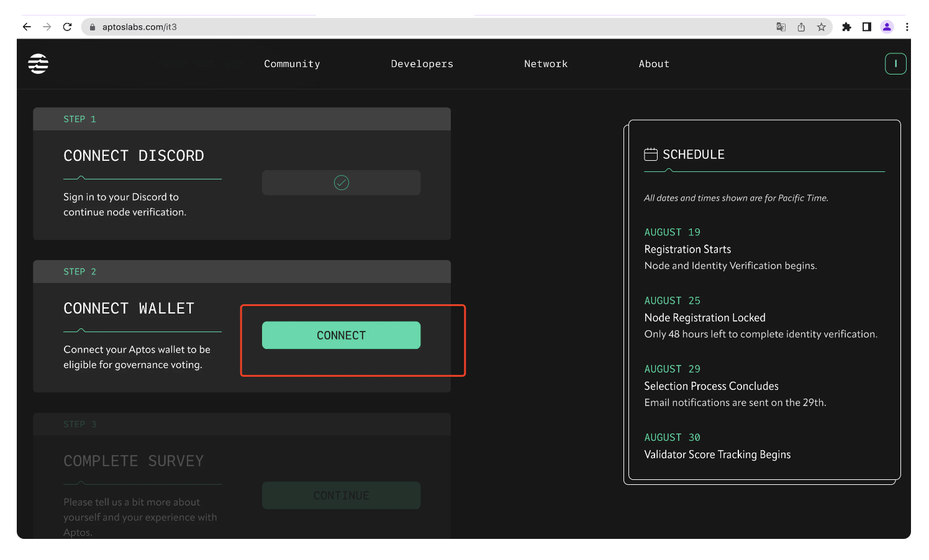Click the "AUGUST 29" date
929x560 pixels.
point(672,369)
